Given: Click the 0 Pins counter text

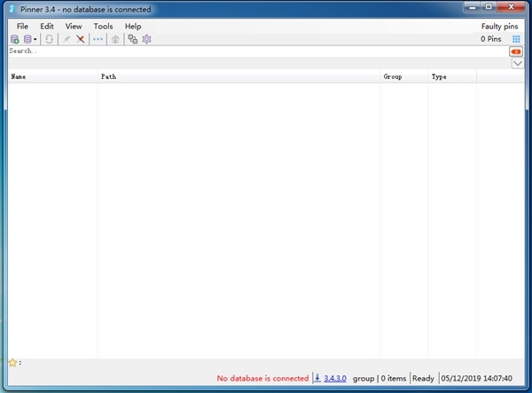Looking at the screenshot, I should tap(490, 39).
